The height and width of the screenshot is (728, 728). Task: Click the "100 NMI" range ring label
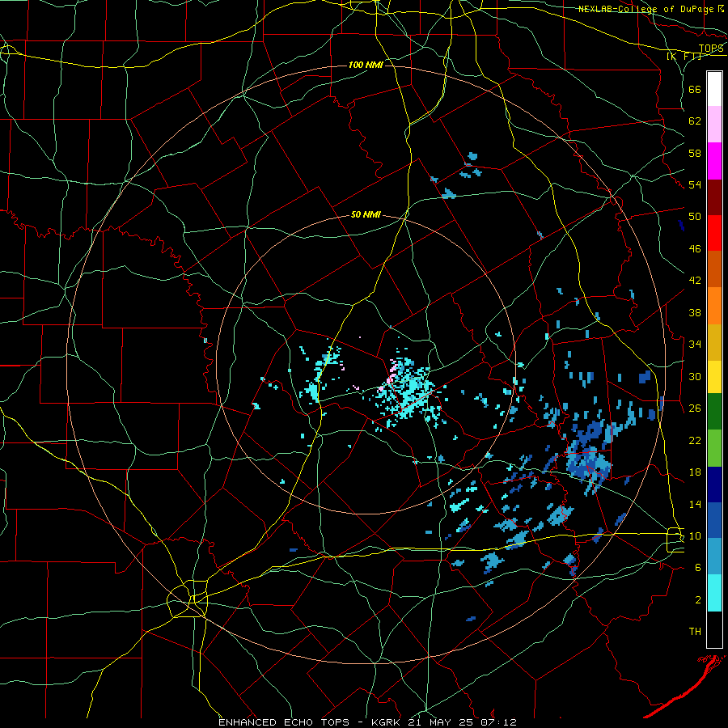(x=366, y=65)
